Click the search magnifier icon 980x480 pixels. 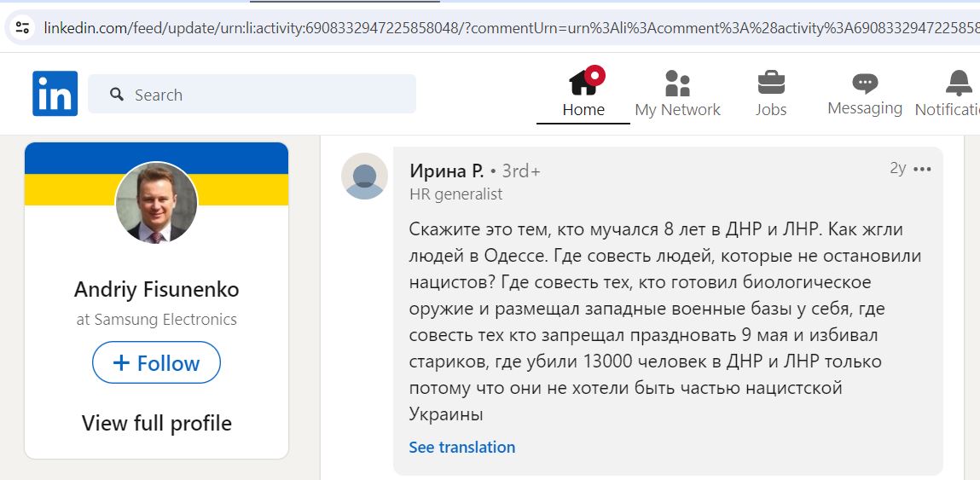[x=117, y=95]
